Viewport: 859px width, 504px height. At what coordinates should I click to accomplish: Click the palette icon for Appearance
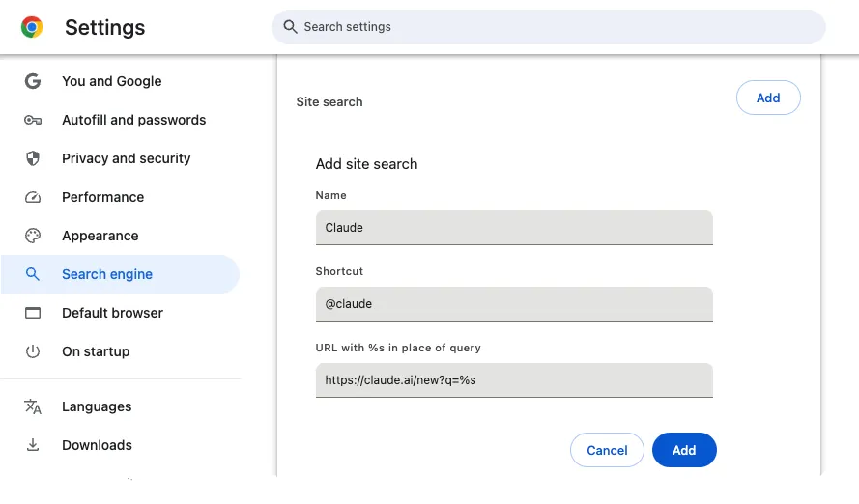33,236
